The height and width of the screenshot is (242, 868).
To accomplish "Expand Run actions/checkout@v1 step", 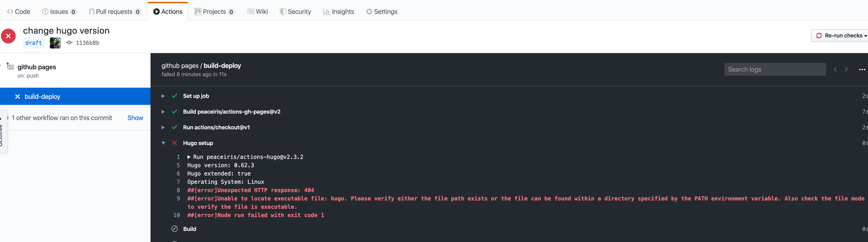I will (x=163, y=127).
